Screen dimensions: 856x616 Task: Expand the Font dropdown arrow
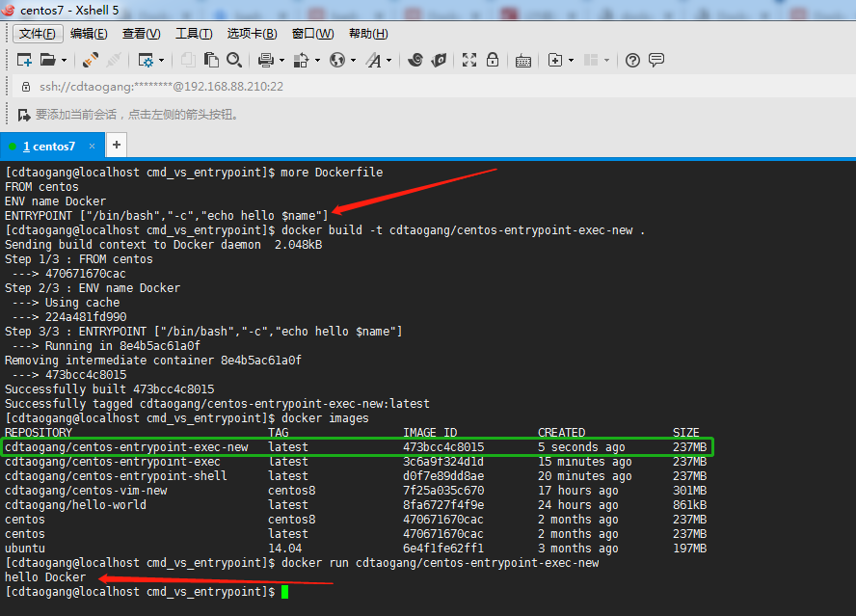coord(389,60)
